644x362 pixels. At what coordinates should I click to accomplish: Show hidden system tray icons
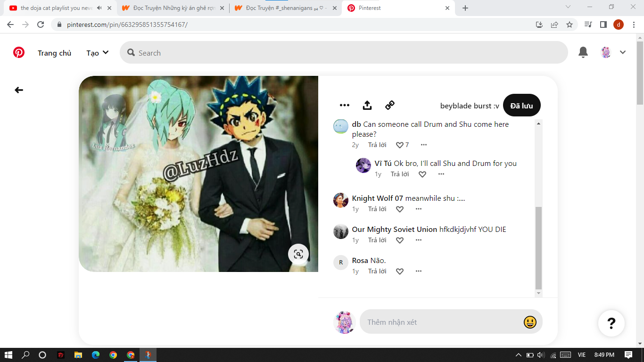coord(519,355)
